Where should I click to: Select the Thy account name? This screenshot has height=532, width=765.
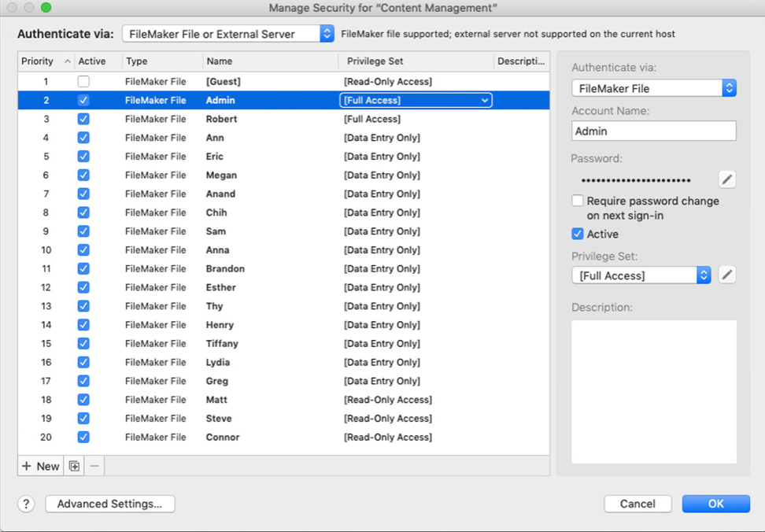pyautogui.click(x=215, y=306)
